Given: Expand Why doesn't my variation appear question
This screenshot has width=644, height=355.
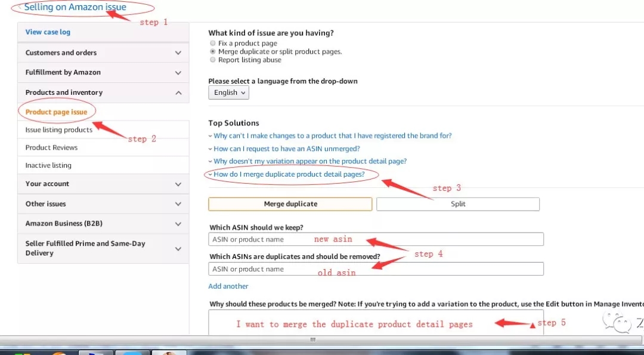Looking at the screenshot, I should 310,161.
